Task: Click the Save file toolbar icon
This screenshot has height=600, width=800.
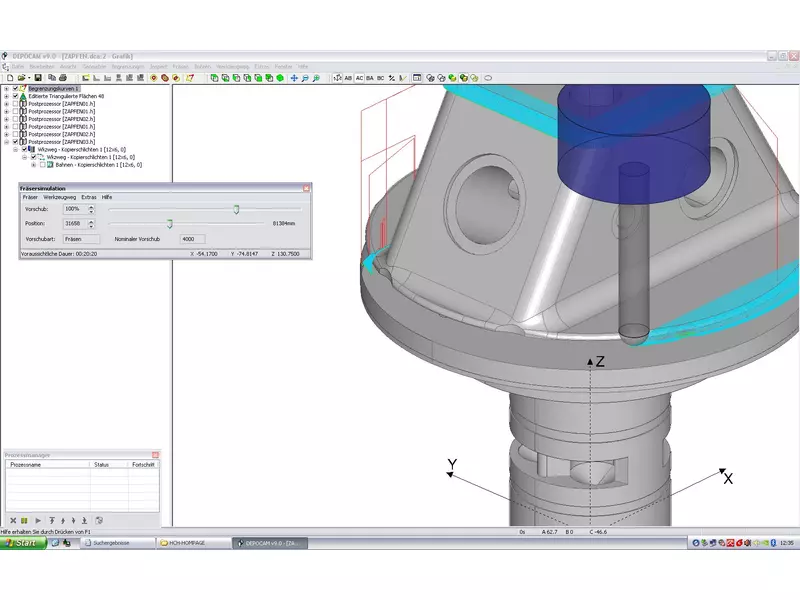Action: tap(38, 77)
